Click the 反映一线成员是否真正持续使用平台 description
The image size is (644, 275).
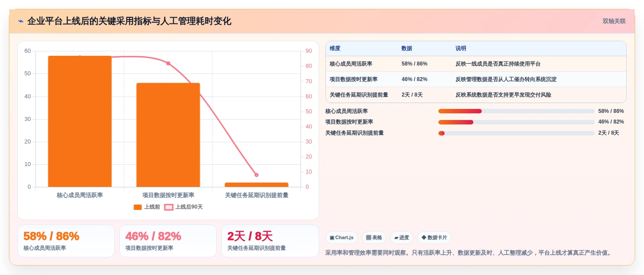click(x=498, y=64)
